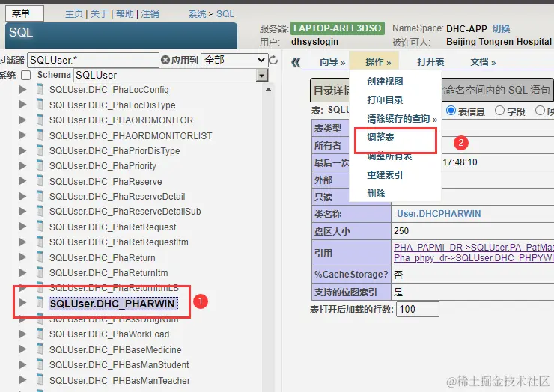Expand SQLUser.DHC_PhaLocConfig tree node
Image resolution: width=554 pixels, height=392 pixels.
[x=22, y=89]
